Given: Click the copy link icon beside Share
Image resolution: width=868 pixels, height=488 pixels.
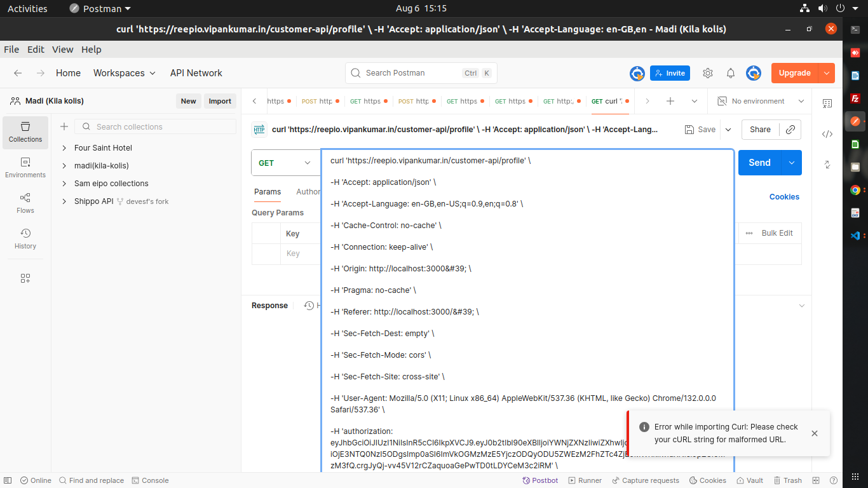Looking at the screenshot, I should 790,129.
